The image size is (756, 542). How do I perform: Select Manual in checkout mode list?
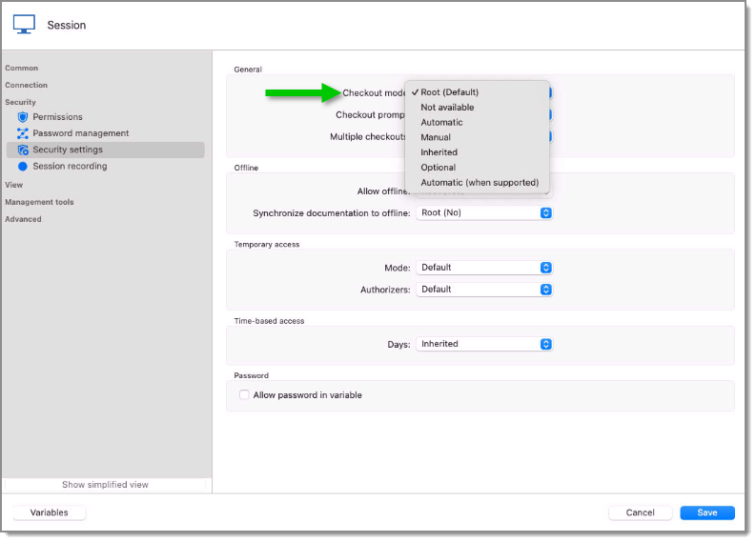click(x=477, y=137)
